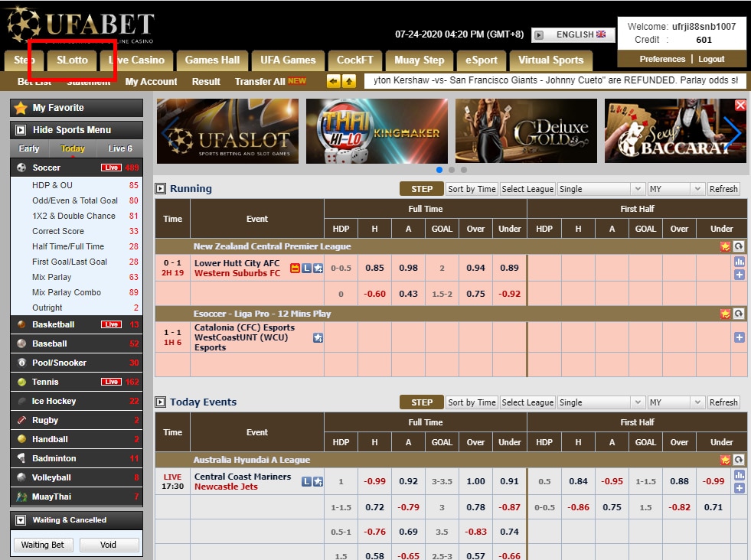This screenshot has width=751, height=560.
Task: Click the Badminton shuttlecock icon
Action: (x=21, y=458)
